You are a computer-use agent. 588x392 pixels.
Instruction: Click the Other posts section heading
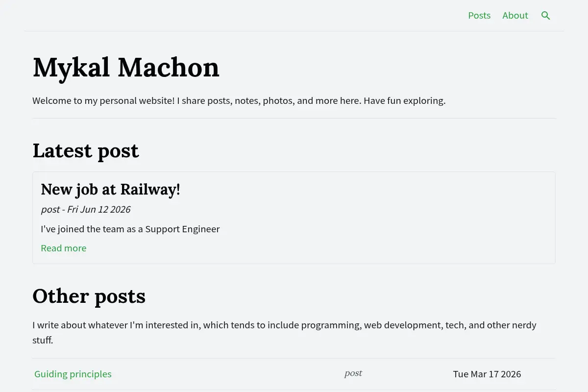tap(89, 296)
